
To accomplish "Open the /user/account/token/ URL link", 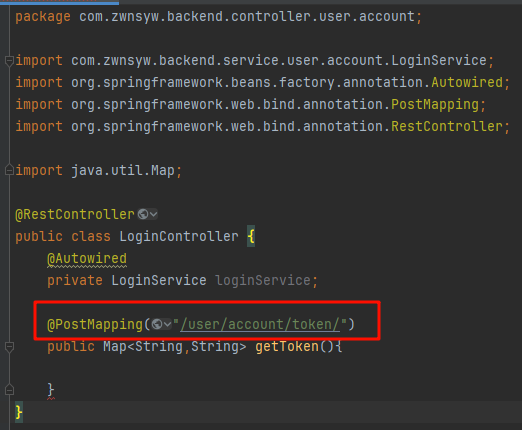I will tap(260, 324).
